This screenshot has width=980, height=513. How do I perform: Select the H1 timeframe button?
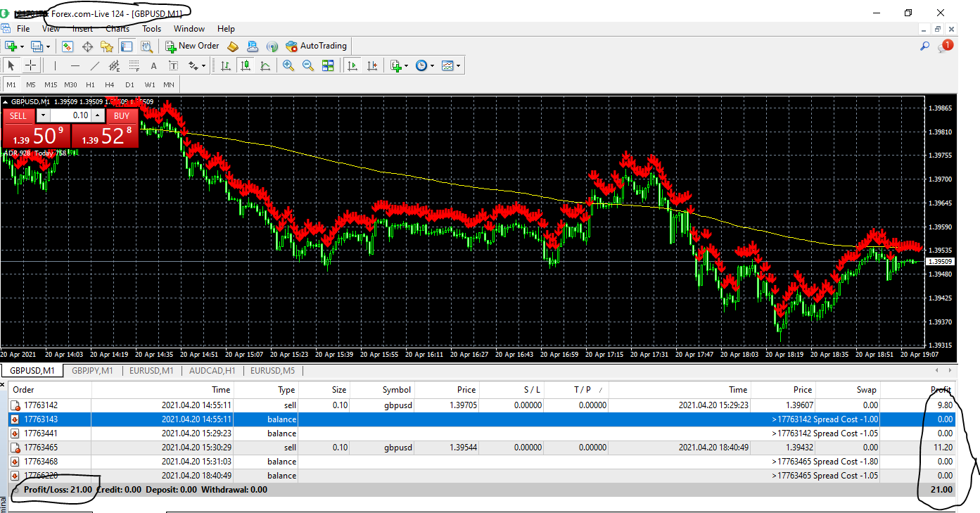pos(90,84)
